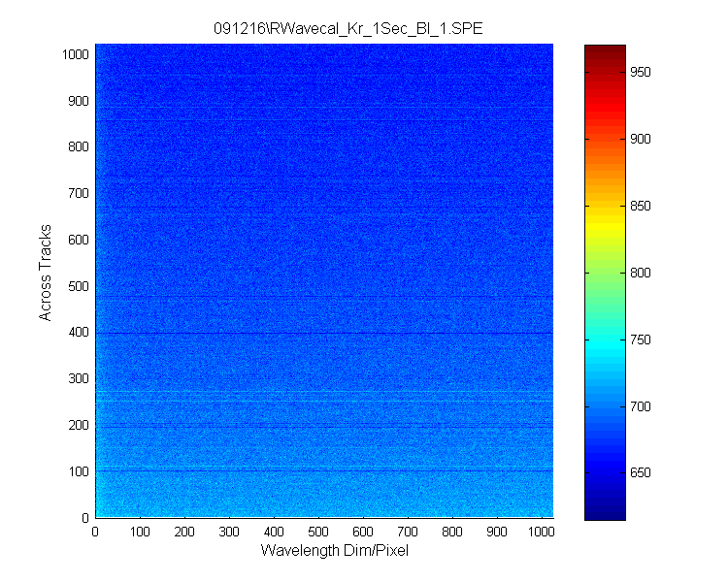This screenshot has height=582, width=728.
Task: Click the y-axis tick label 400
Action: (x=79, y=333)
